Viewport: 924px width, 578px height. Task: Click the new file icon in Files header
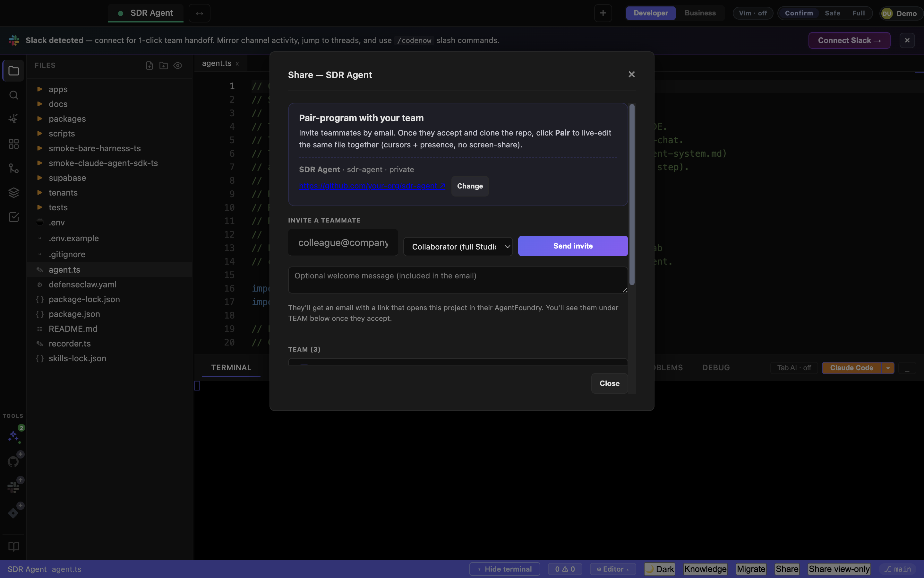point(150,66)
